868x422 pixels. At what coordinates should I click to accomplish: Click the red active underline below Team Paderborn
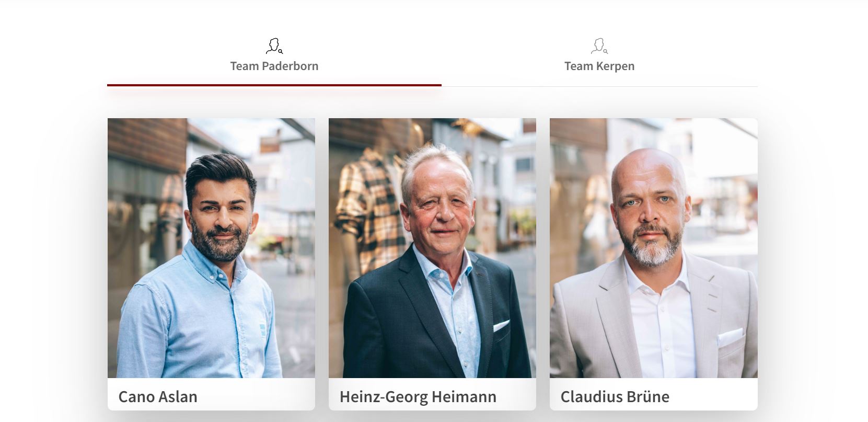click(x=274, y=85)
